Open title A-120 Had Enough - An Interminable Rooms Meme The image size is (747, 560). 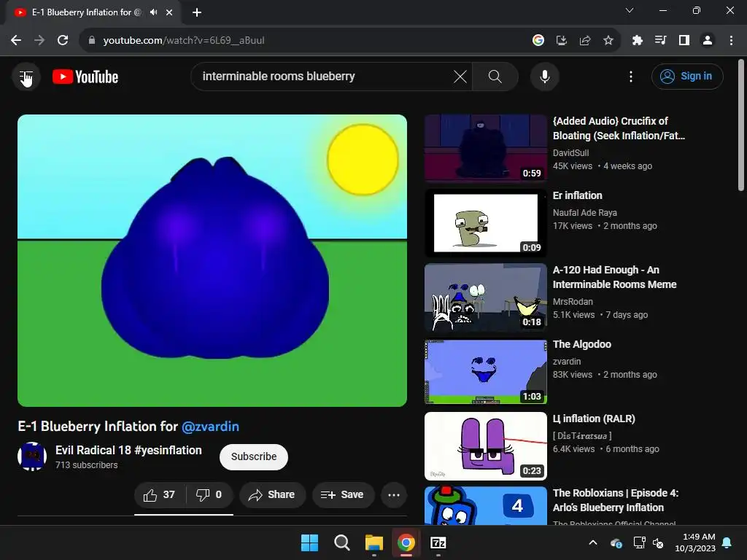[x=614, y=277]
